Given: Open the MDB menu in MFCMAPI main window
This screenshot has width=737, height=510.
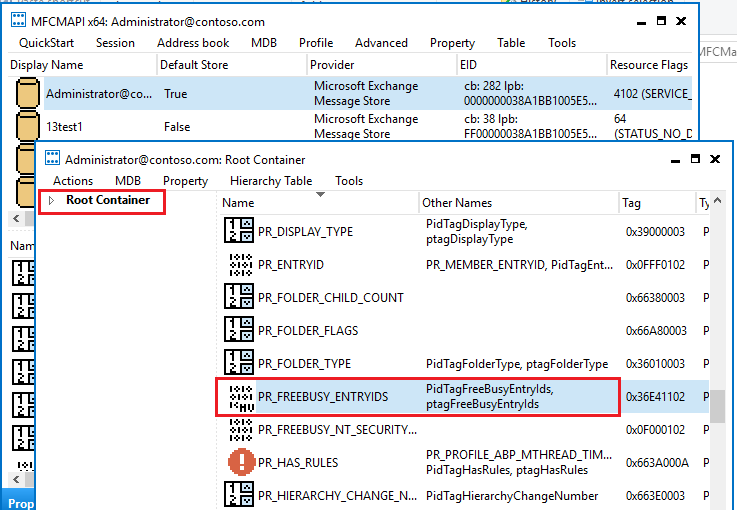Looking at the screenshot, I should tap(264, 43).
